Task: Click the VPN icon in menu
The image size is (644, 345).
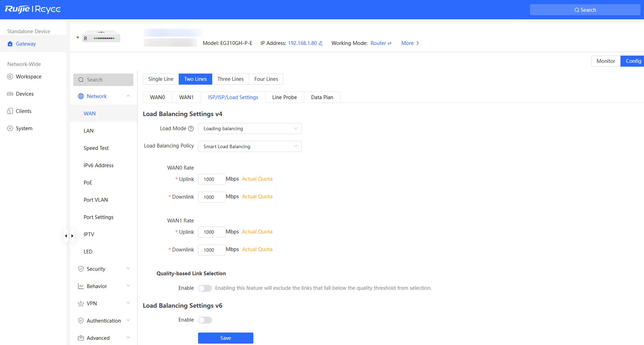Action: point(81,304)
